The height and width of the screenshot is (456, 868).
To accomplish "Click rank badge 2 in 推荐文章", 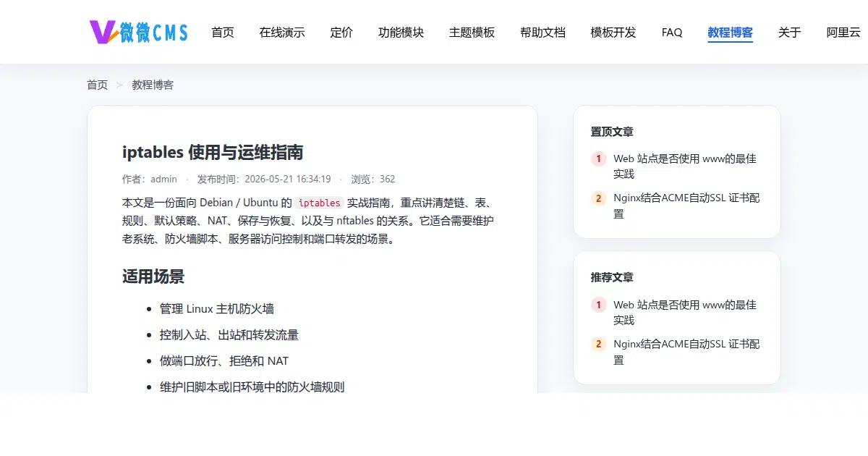I will (x=598, y=345).
